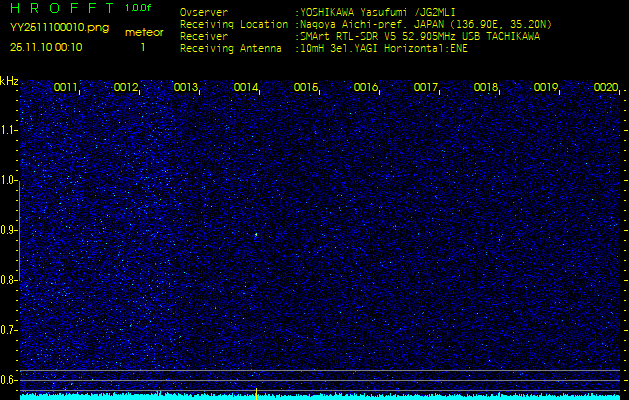Click the 0014 time marker
629x400 pixels.
[246, 87]
